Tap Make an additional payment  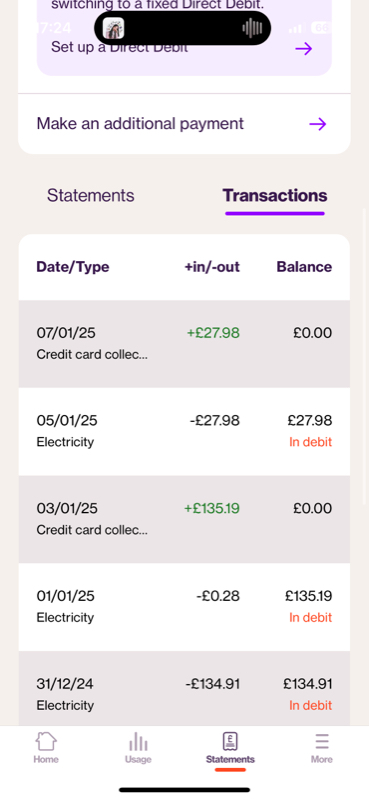pyautogui.click(x=140, y=123)
